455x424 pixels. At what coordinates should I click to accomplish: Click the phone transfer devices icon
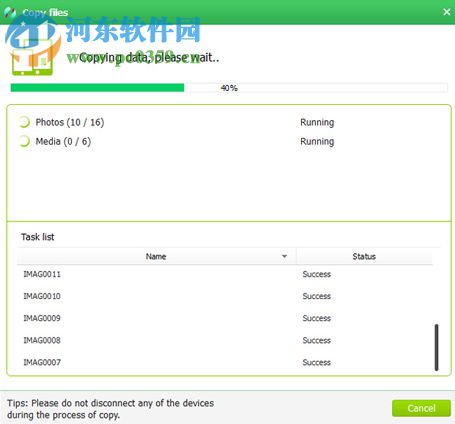point(32,57)
